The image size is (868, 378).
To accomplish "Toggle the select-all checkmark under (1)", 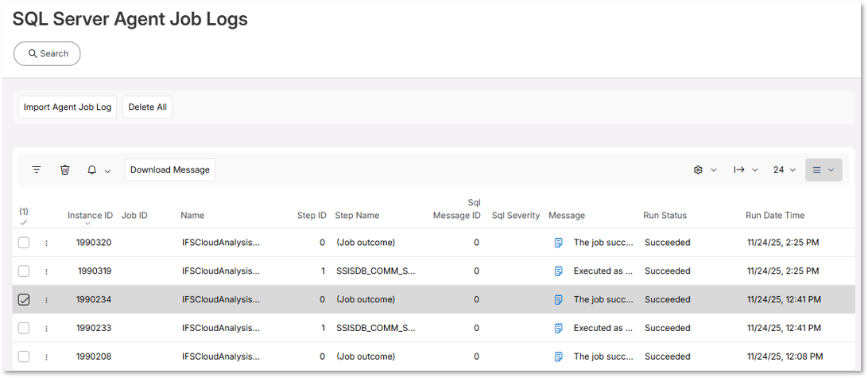I will click(24, 222).
